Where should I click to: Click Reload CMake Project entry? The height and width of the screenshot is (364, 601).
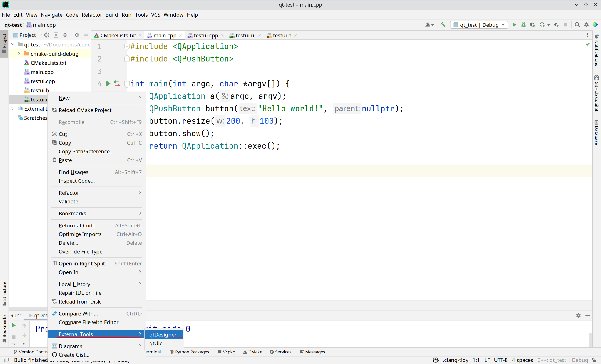point(85,110)
